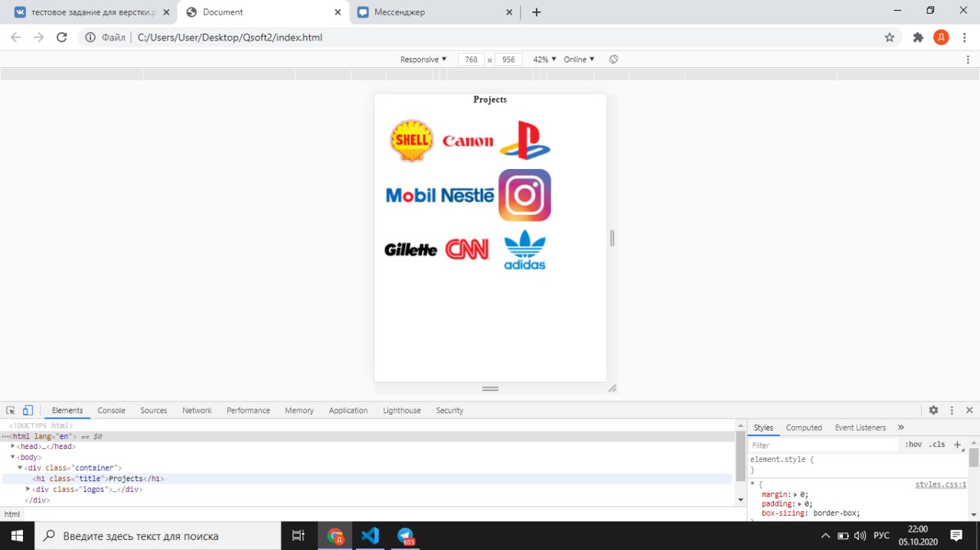Viewport: 980px width, 550px height.
Task: Expand the margin shorthand property
Action: 796,494
